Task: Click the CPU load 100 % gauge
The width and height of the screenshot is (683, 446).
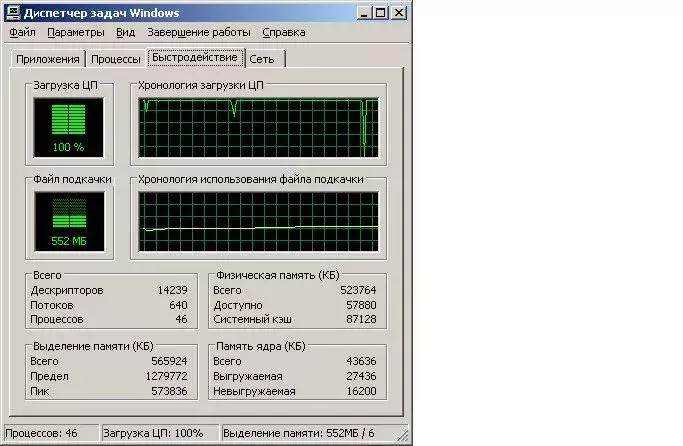Action: tap(69, 127)
